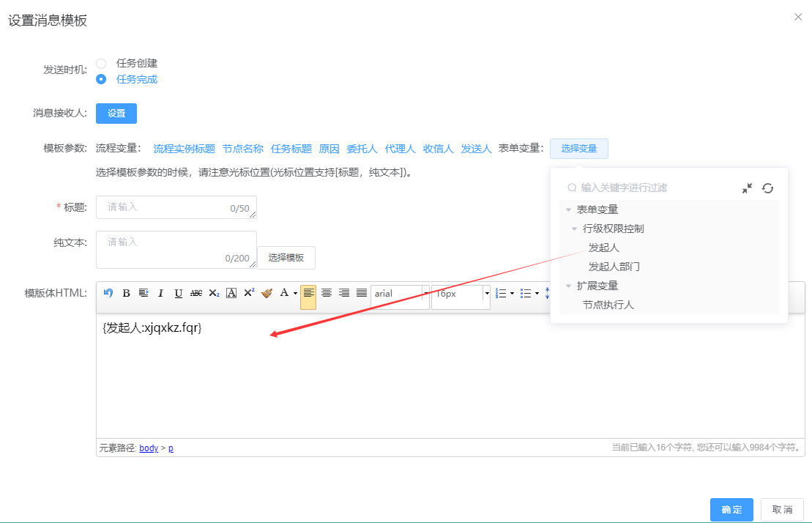
Task: Open font color dropdown arrow
Action: 295,293
